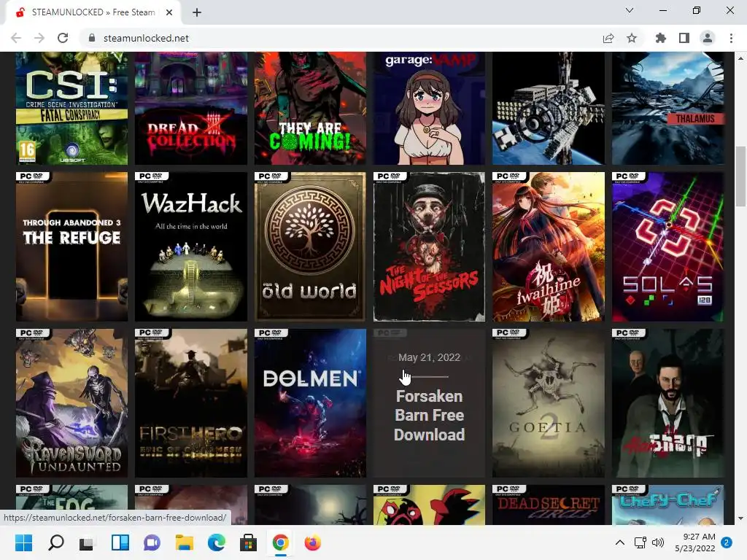Click the browser forward arrow
This screenshot has width=747, height=560.
pyautogui.click(x=39, y=38)
